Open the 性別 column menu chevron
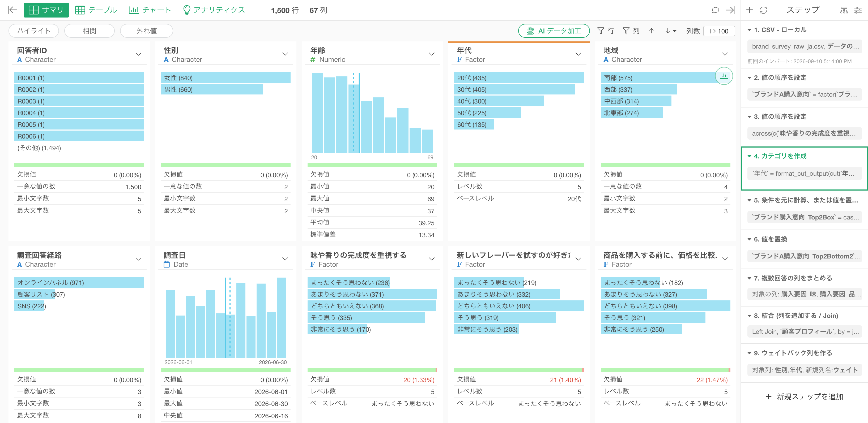868x423 pixels. pos(285,54)
